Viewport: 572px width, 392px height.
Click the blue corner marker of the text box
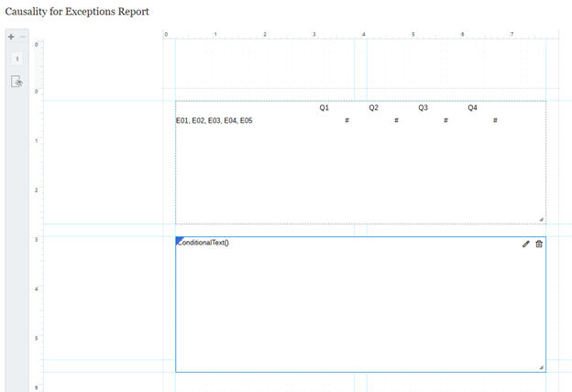(x=179, y=240)
